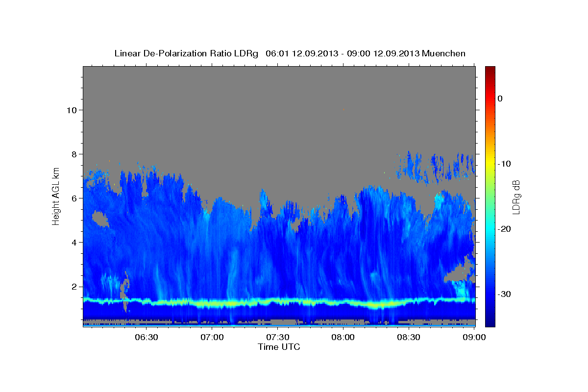Screen dimensions: 588x392
Task: Select the 08:00 time tick label
Action: pos(343,337)
